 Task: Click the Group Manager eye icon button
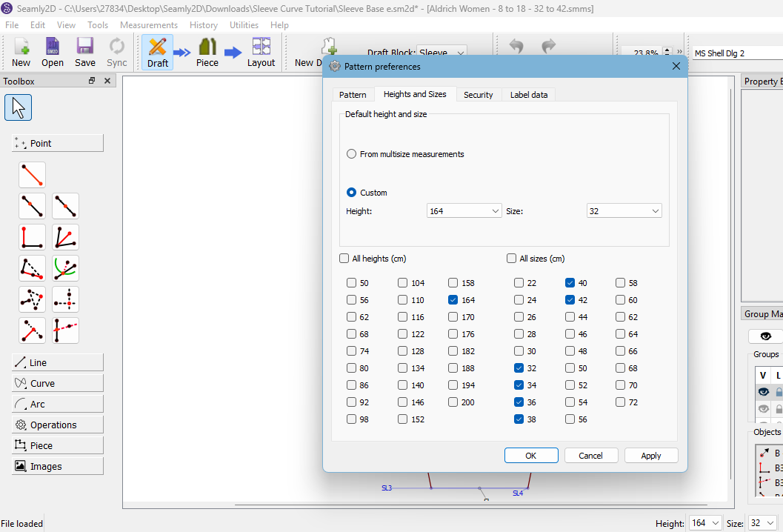point(765,336)
